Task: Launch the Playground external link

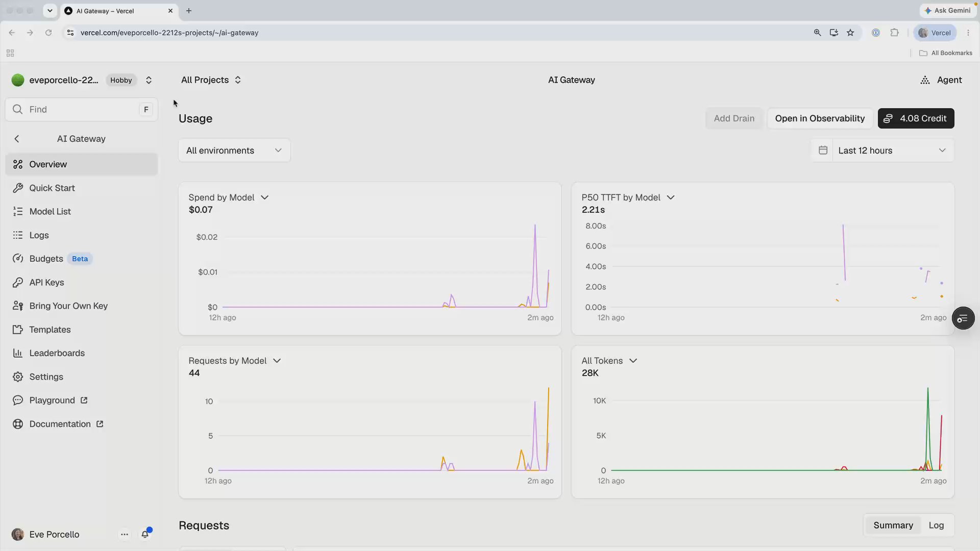Action: (x=82, y=400)
